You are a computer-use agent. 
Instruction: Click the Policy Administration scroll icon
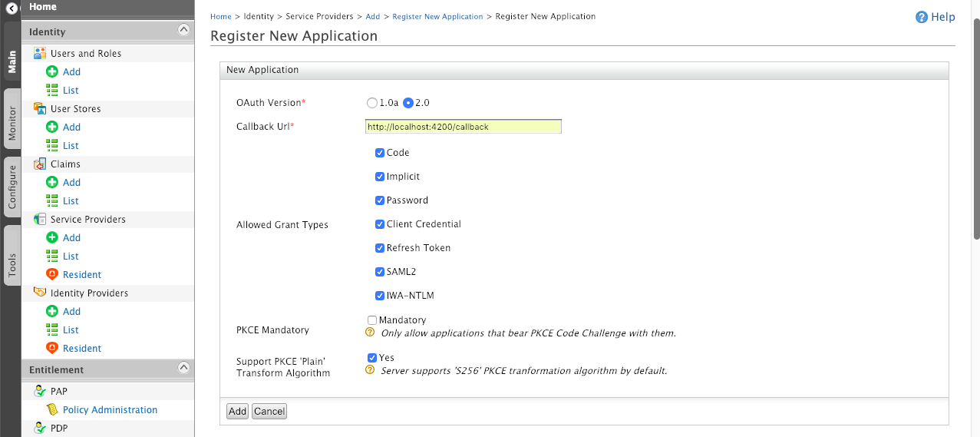pos(52,410)
